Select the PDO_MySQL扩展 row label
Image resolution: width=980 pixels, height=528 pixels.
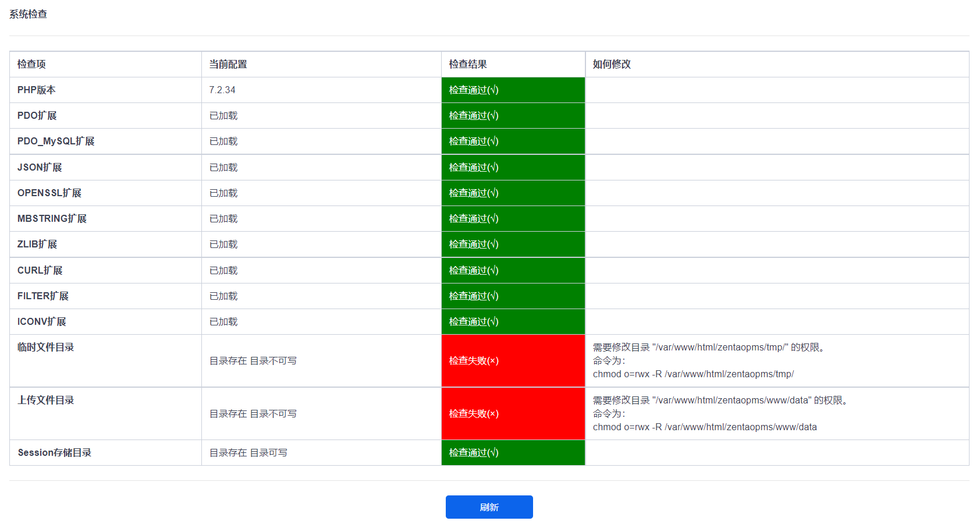click(56, 141)
